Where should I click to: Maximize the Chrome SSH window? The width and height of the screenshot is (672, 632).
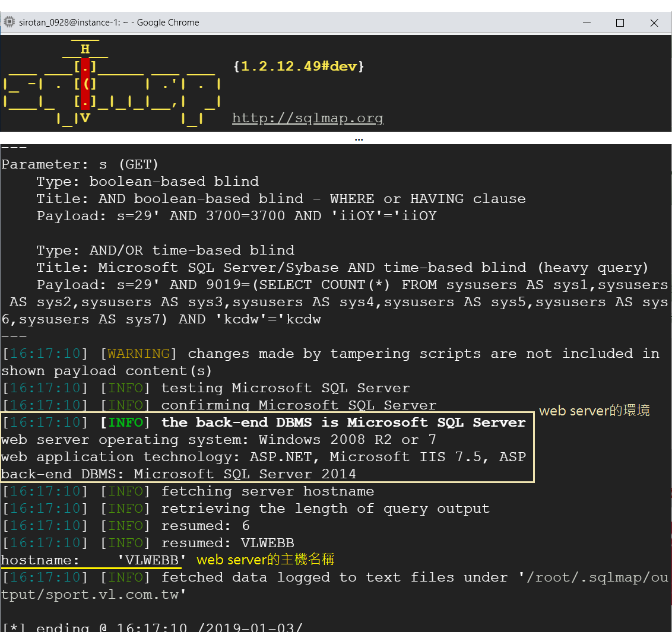click(x=620, y=23)
